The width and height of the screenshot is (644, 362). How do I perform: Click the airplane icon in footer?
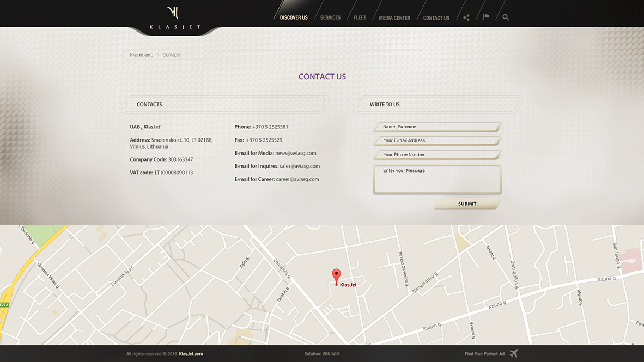(513, 353)
